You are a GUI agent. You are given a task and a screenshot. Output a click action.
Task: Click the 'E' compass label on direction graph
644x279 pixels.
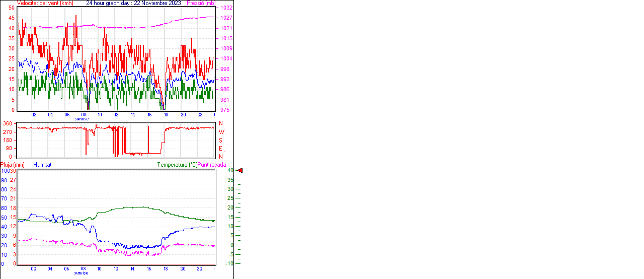(220, 149)
